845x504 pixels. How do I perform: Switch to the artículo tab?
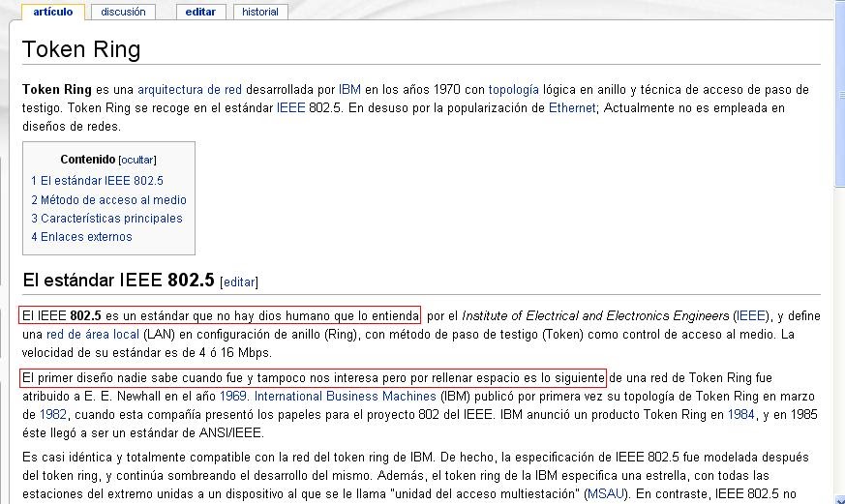click(x=53, y=12)
